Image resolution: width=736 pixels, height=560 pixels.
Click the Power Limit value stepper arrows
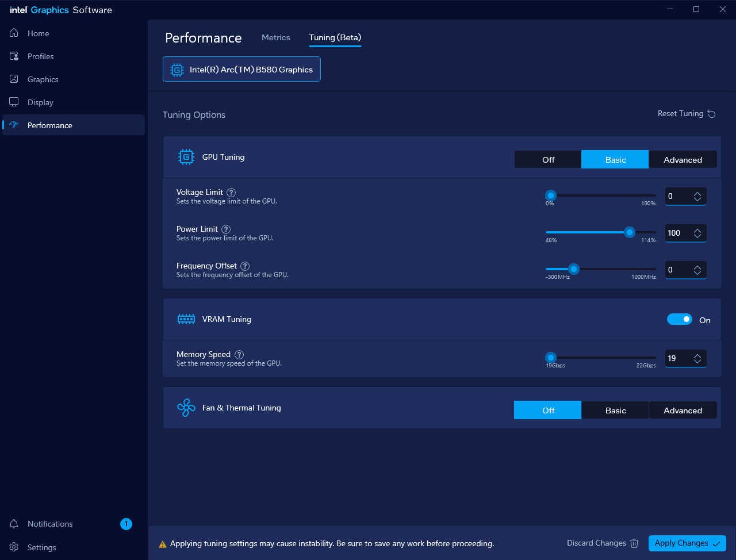pos(697,233)
